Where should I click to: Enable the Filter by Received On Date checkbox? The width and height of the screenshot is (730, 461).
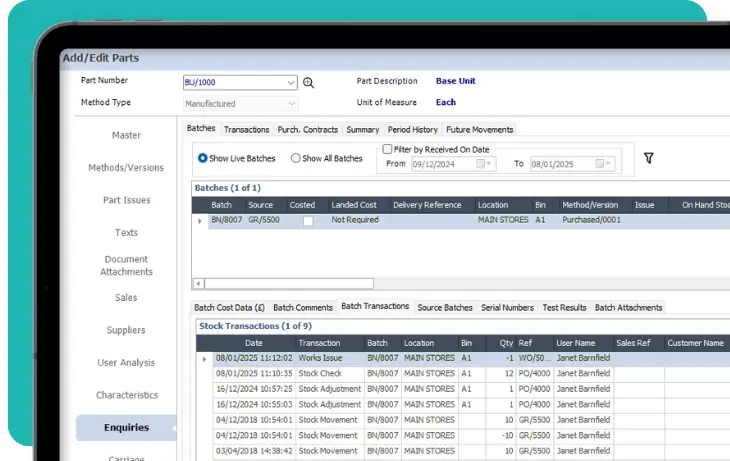(x=387, y=150)
